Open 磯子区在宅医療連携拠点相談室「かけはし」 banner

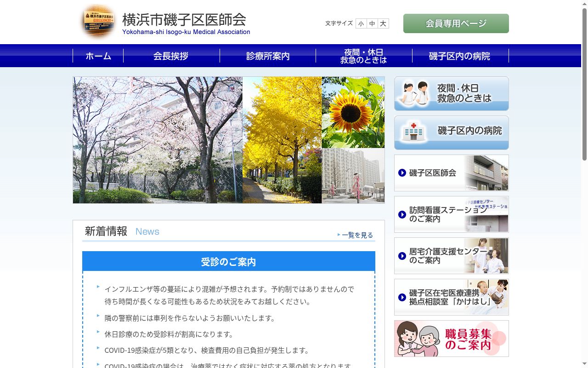[452, 297]
